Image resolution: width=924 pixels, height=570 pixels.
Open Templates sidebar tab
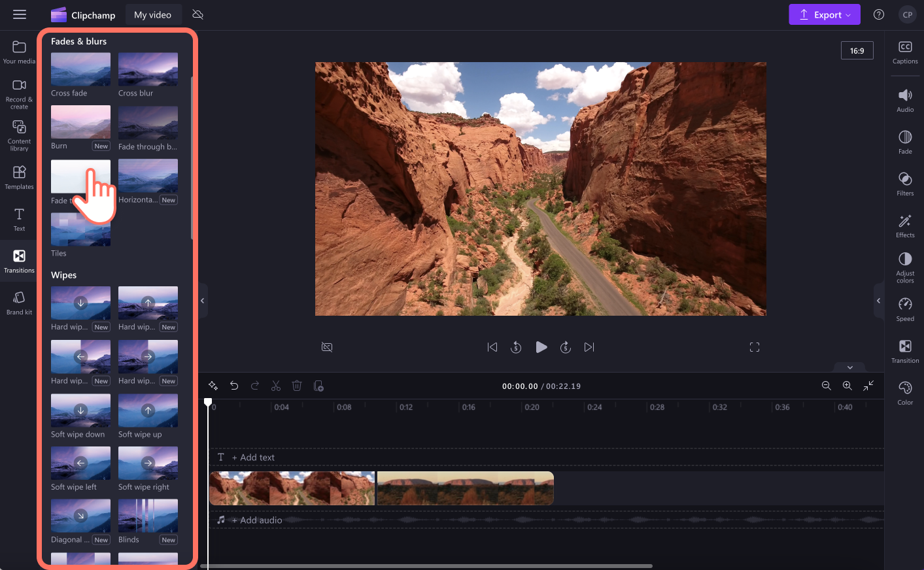pyautogui.click(x=19, y=178)
